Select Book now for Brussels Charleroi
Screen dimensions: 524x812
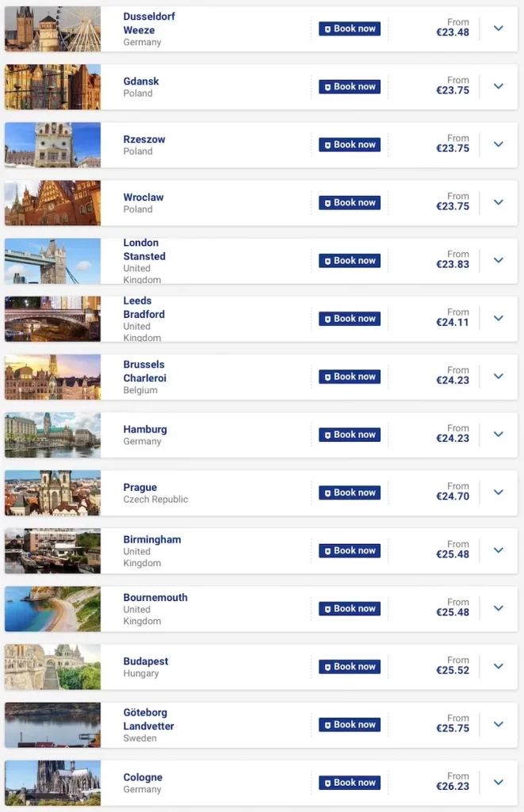point(350,377)
